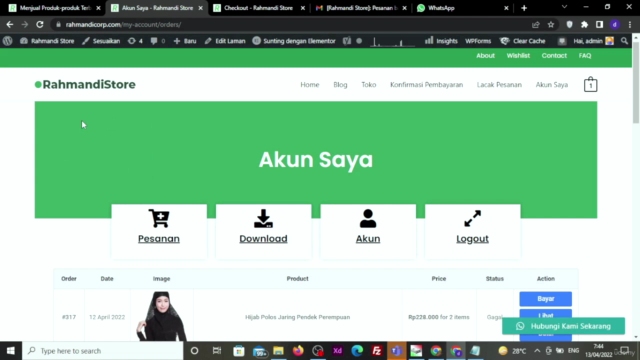Viewport: 640px width, 360px height.
Task: Click Hubungi Kami Sekarang WhatsApp button
Action: click(x=563, y=326)
